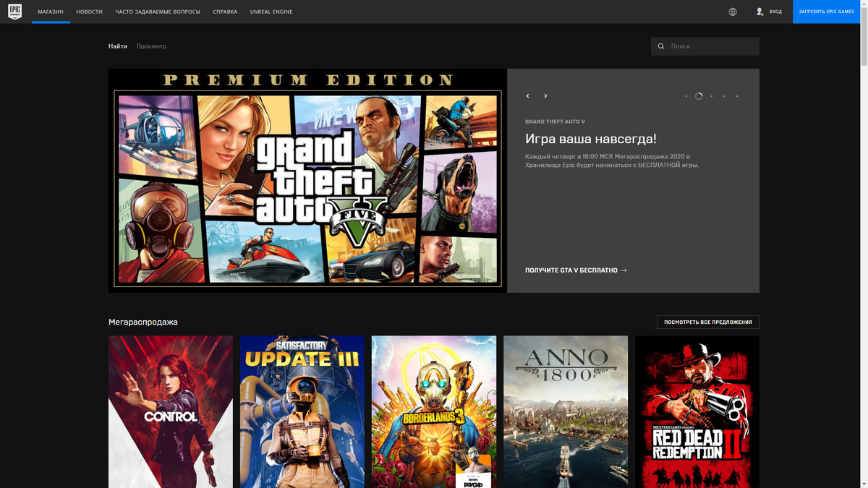Viewport: 868px width, 488px height.
Task: Click the user profile icon beside ВХОД
Action: click(x=759, y=12)
